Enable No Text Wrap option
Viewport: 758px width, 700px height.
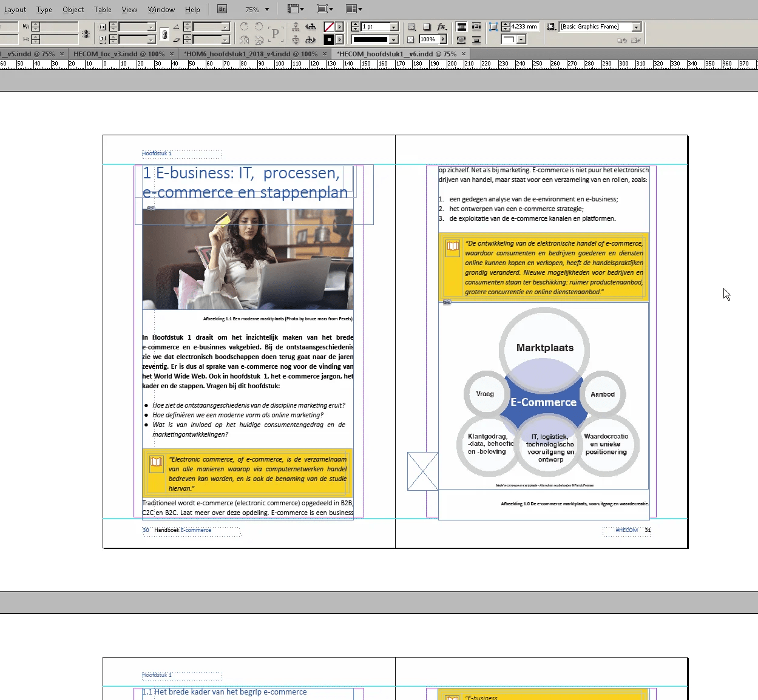[x=462, y=27]
